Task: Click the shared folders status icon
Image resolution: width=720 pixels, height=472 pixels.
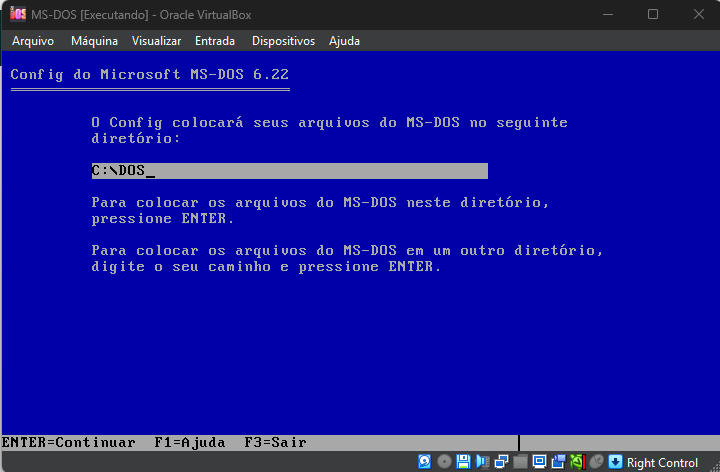Action: pos(520,461)
